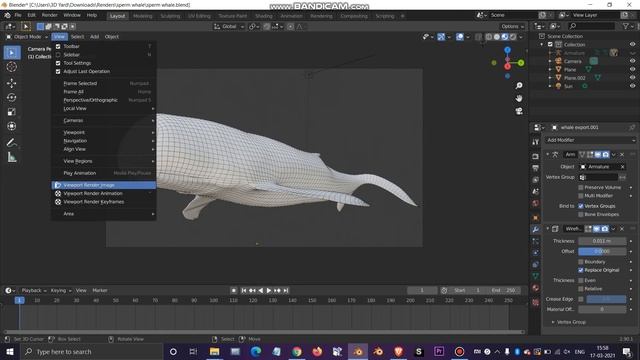Jump to the first frame
Screen dimensions: 640x360
[244, 290]
